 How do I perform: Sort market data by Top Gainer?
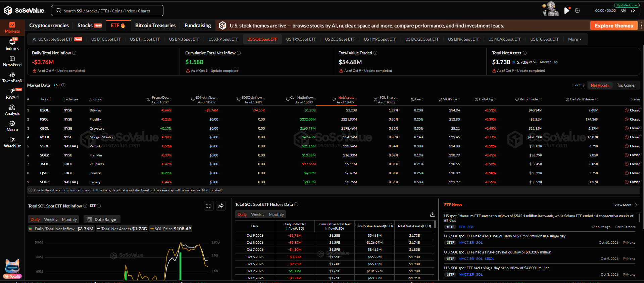click(626, 85)
